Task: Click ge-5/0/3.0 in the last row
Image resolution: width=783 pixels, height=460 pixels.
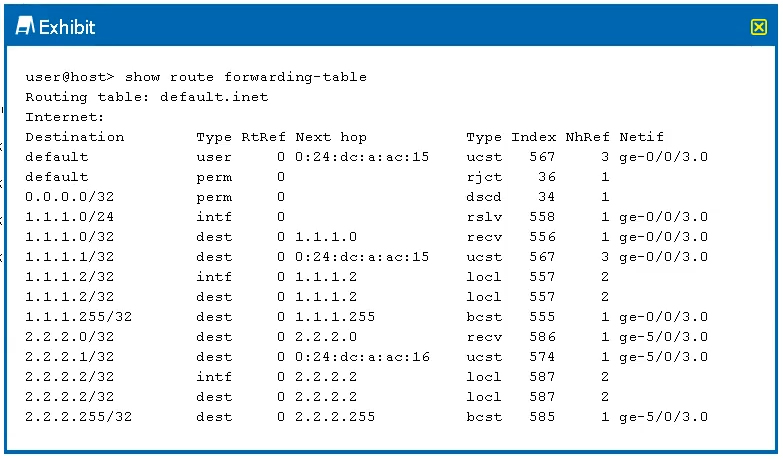Action: (664, 417)
